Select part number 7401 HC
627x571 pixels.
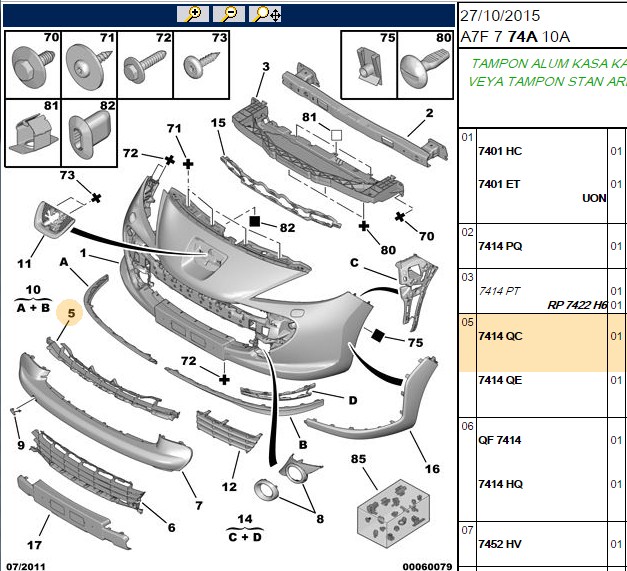coord(500,151)
